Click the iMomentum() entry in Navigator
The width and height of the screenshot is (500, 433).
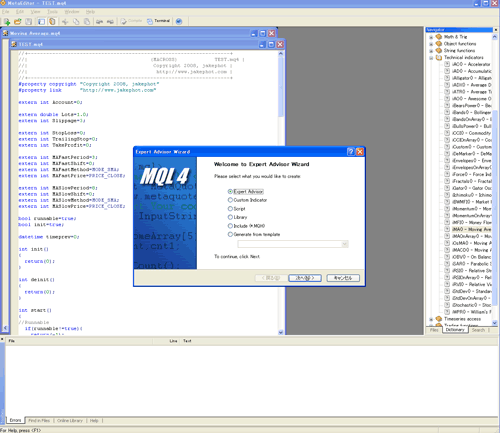click(471, 209)
